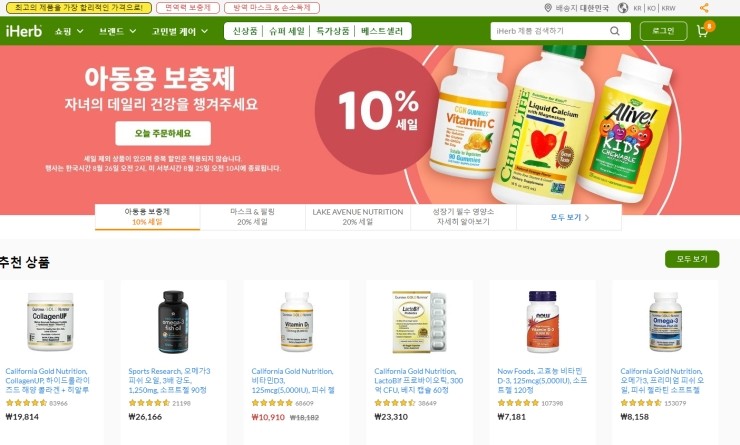Click the globe language icon
The width and height of the screenshot is (740, 445).
click(623, 8)
